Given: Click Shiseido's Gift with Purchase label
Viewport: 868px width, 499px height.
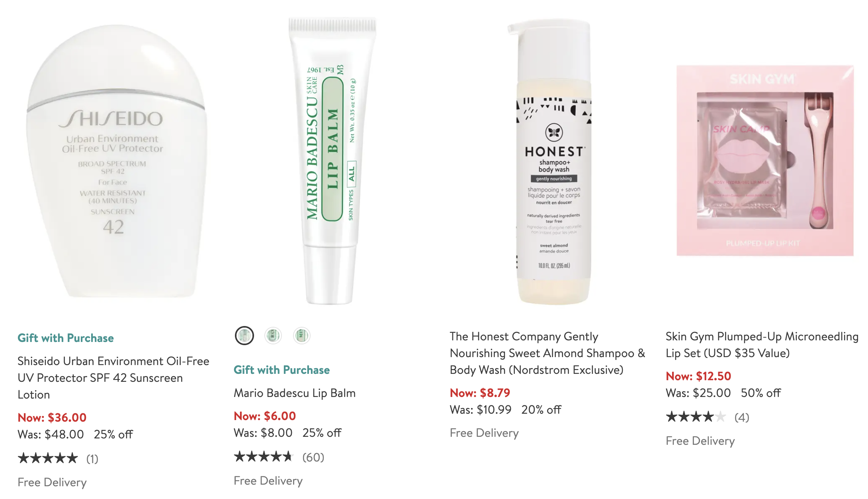Looking at the screenshot, I should [66, 338].
